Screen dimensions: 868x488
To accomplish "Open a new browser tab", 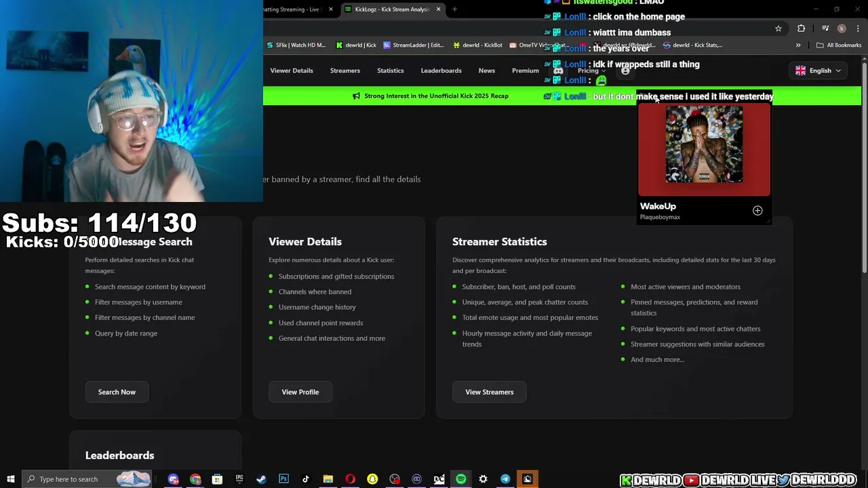I will 454,9.
